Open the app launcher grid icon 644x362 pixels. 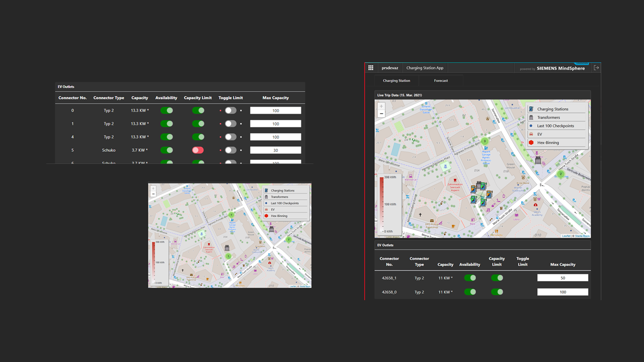tap(371, 68)
